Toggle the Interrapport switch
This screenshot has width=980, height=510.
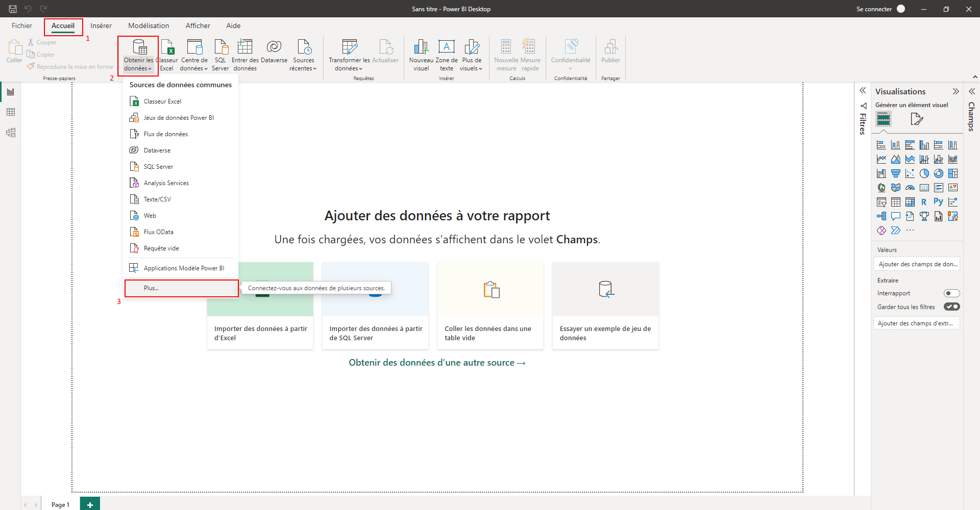point(951,293)
